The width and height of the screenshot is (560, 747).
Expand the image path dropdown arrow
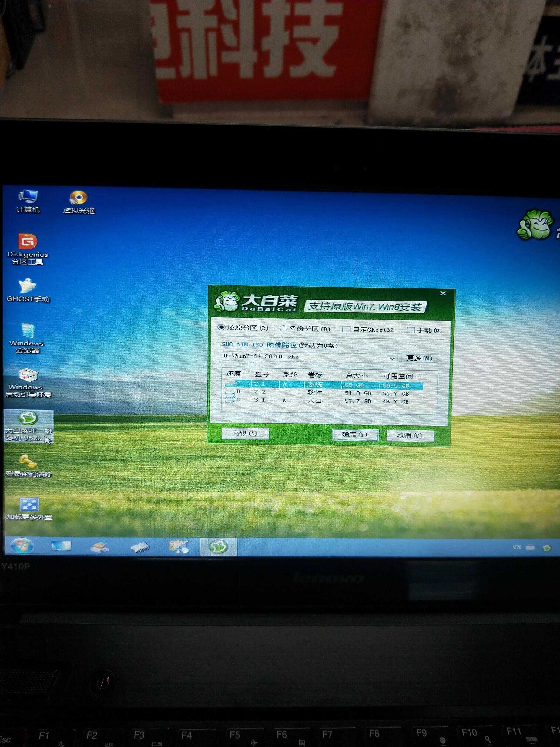pos(392,358)
